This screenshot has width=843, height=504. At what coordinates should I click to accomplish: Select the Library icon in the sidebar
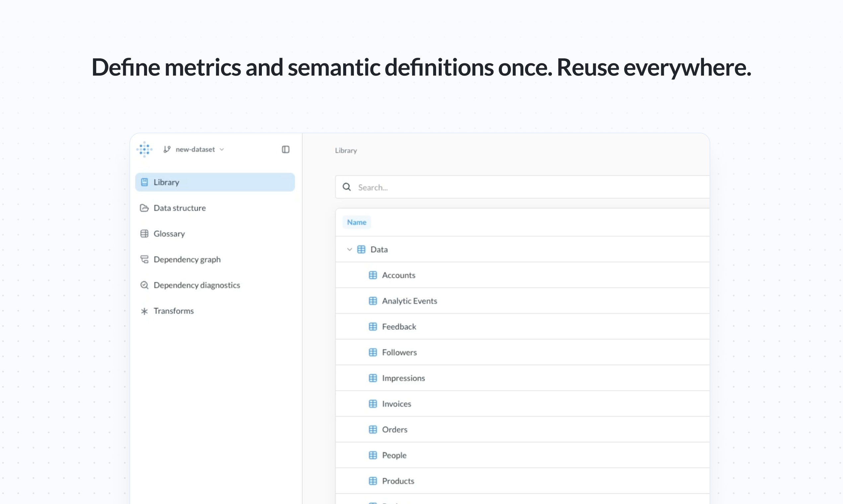click(x=144, y=182)
